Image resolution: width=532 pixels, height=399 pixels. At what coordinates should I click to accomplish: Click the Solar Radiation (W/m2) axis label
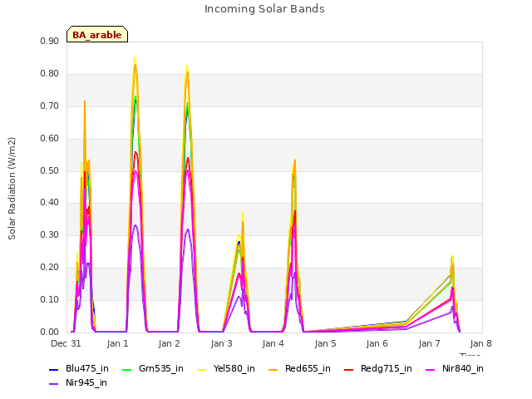12,189
